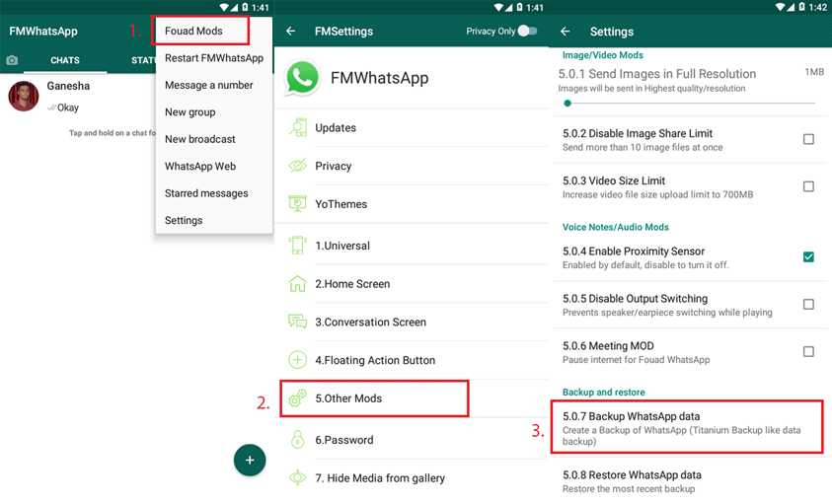
Task: Choose New group from menu
Action: (214, 111)
